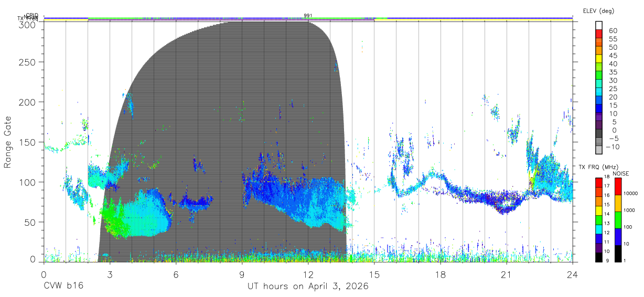Click the '45' ELEV scale label
Image resolution: width=644 pixels, height=297 pixels.
[x=613, y=55]
